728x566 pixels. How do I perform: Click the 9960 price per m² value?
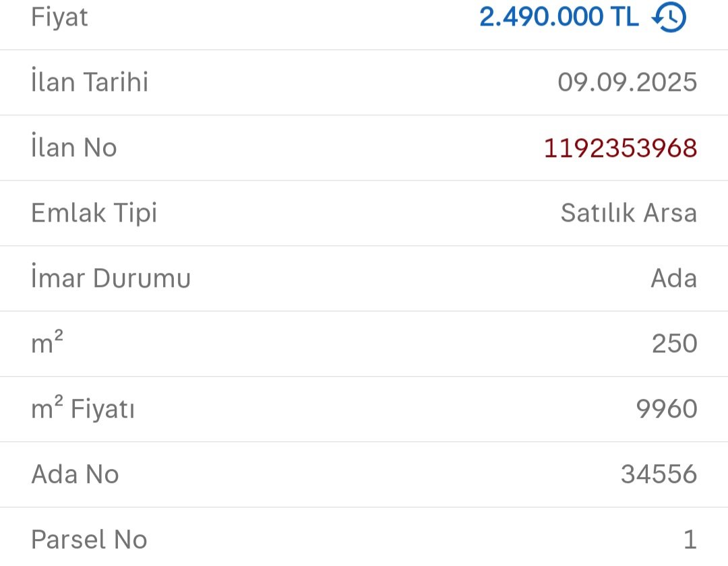[667, 409]
